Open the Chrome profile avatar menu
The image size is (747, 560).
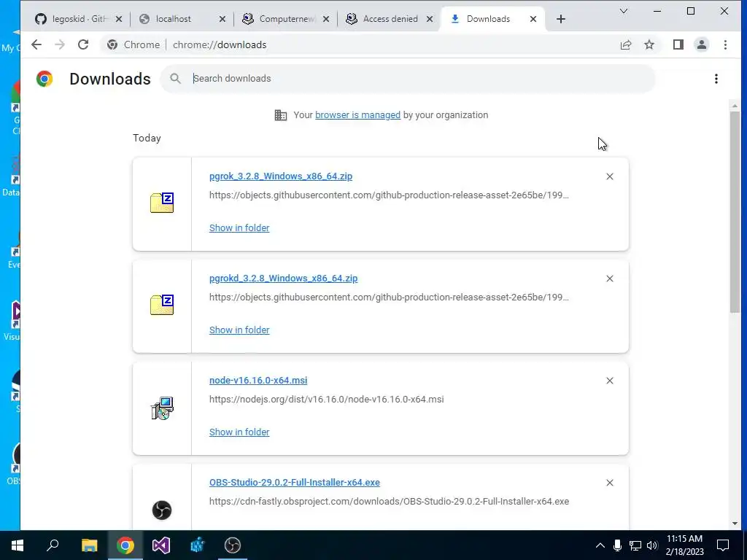pos(701,44)
